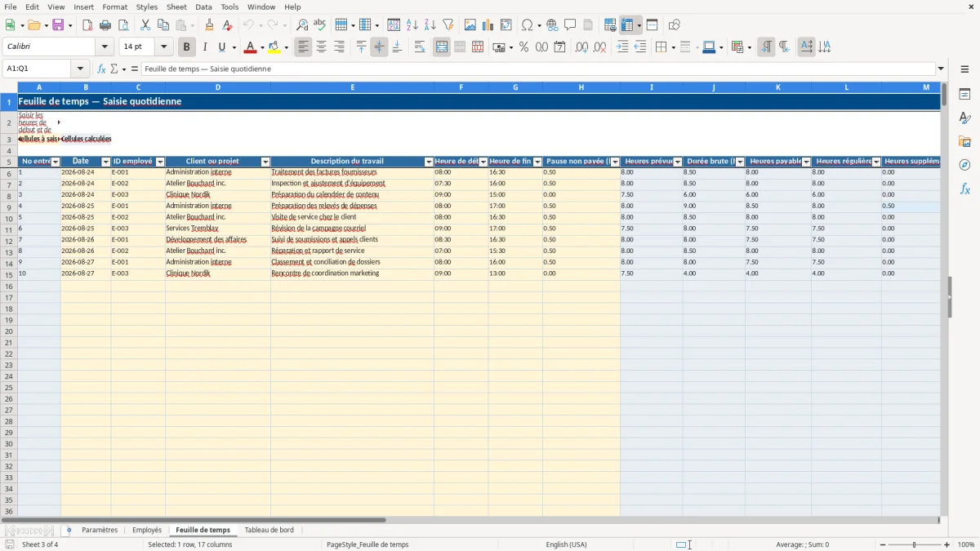Screen dimensions: 980x551
Task: Open the Function Wizard
Action: click(102, 69)
